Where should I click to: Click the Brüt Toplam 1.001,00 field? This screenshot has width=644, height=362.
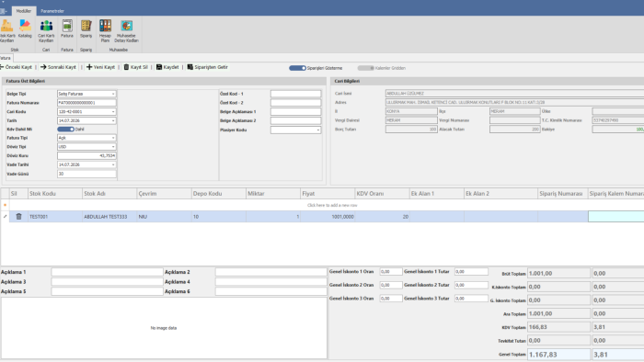(x=558, y=273)
